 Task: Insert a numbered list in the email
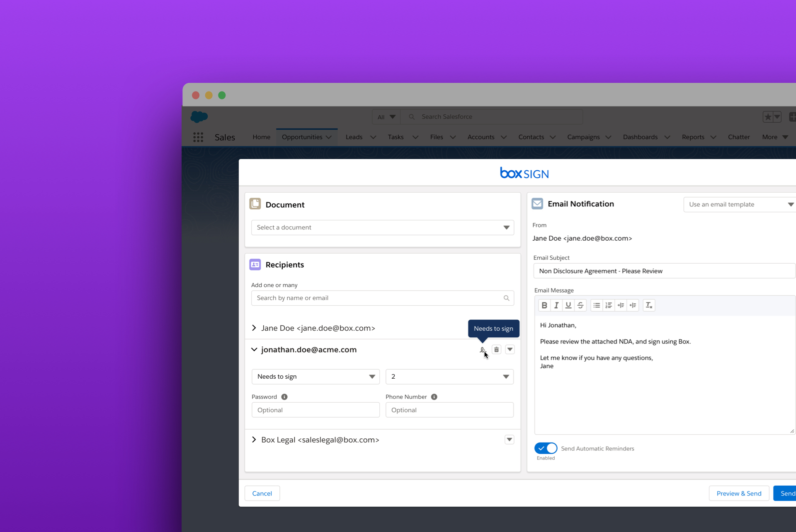tap(608, 305)
